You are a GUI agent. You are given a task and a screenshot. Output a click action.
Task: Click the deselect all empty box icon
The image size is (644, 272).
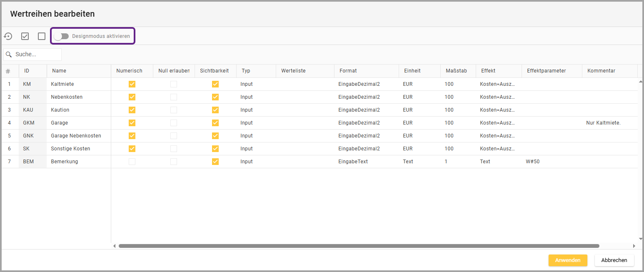(x=42, y=36)
